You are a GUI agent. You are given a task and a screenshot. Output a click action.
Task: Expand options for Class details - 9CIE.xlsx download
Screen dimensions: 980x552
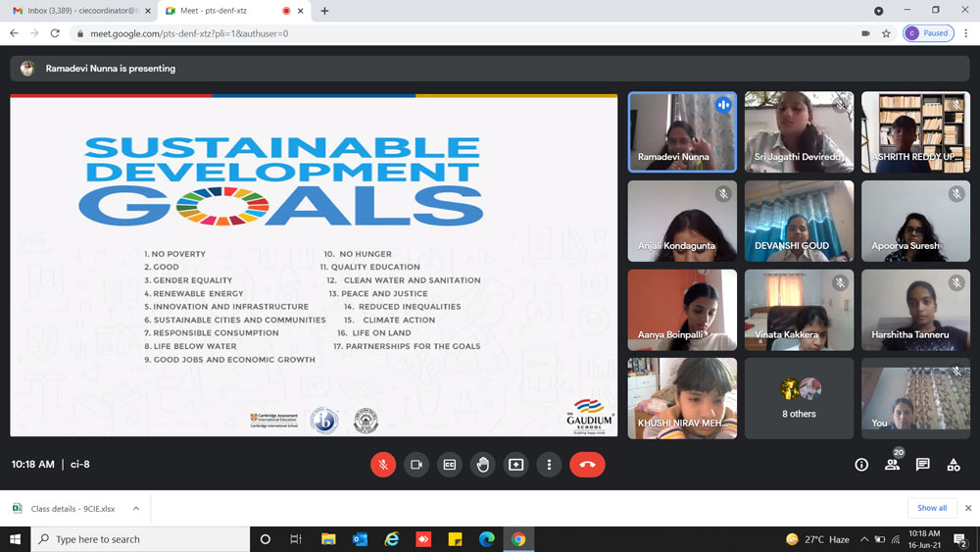135,508
